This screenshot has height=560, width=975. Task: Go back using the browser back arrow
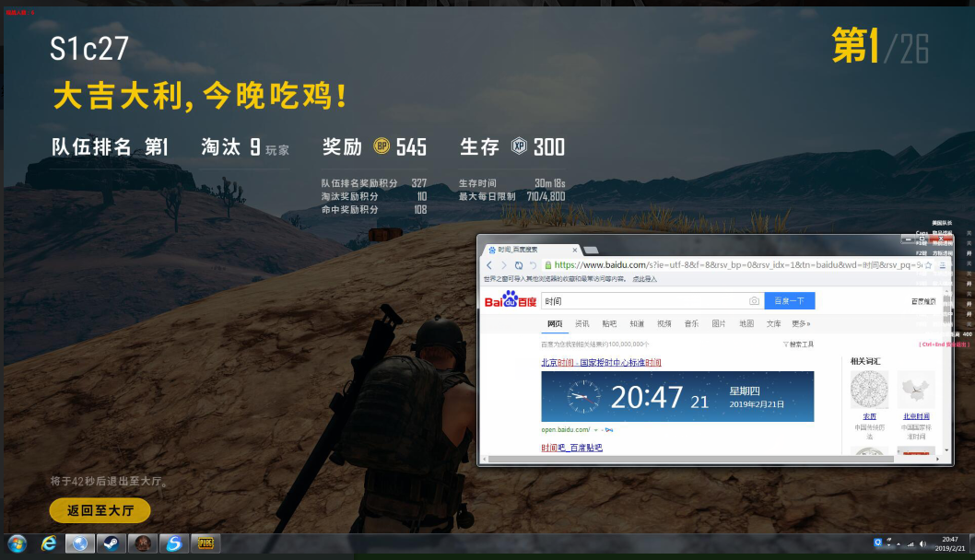489,265
